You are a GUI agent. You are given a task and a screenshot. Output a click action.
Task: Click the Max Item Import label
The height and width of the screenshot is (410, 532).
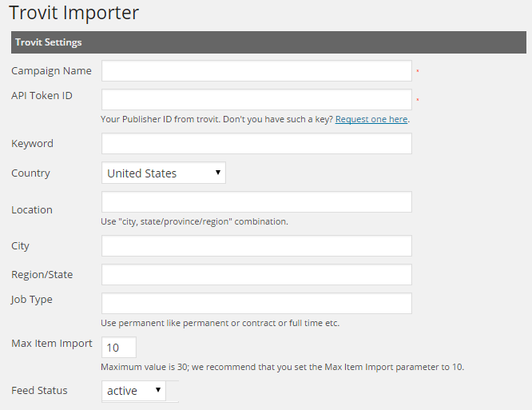point(52,344)
